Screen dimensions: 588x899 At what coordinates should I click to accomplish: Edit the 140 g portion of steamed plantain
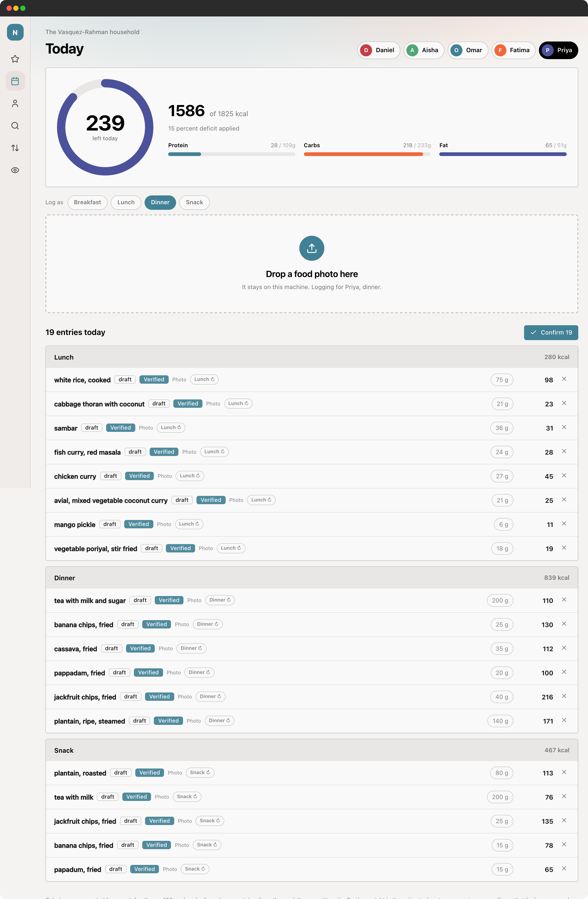coord(500,721)
